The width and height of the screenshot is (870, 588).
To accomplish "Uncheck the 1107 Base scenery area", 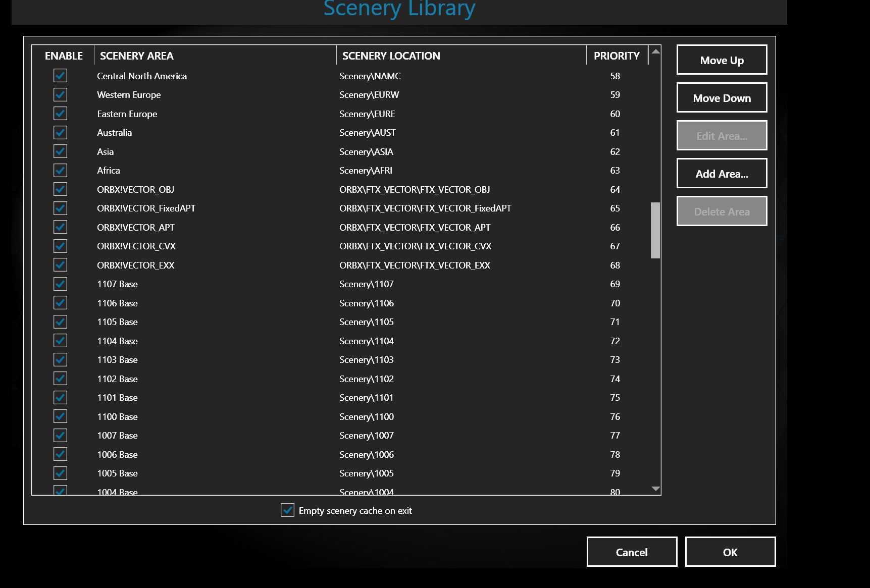I will pos(60,284).
